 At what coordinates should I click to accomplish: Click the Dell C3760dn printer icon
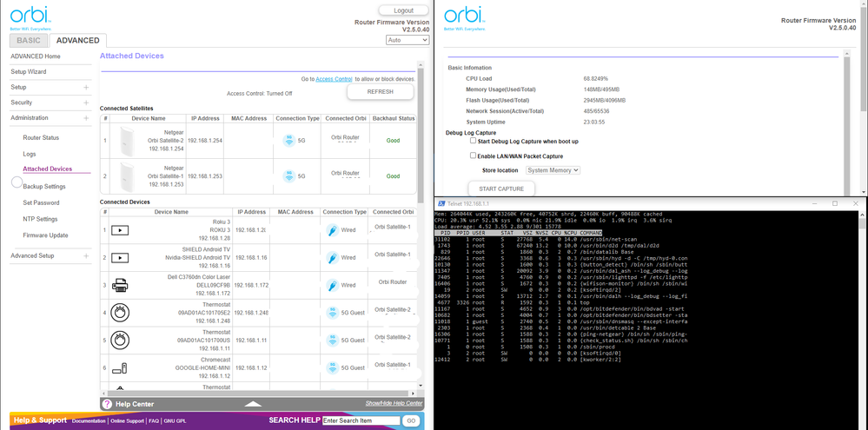pyautogui.click(x=120, y=286)
